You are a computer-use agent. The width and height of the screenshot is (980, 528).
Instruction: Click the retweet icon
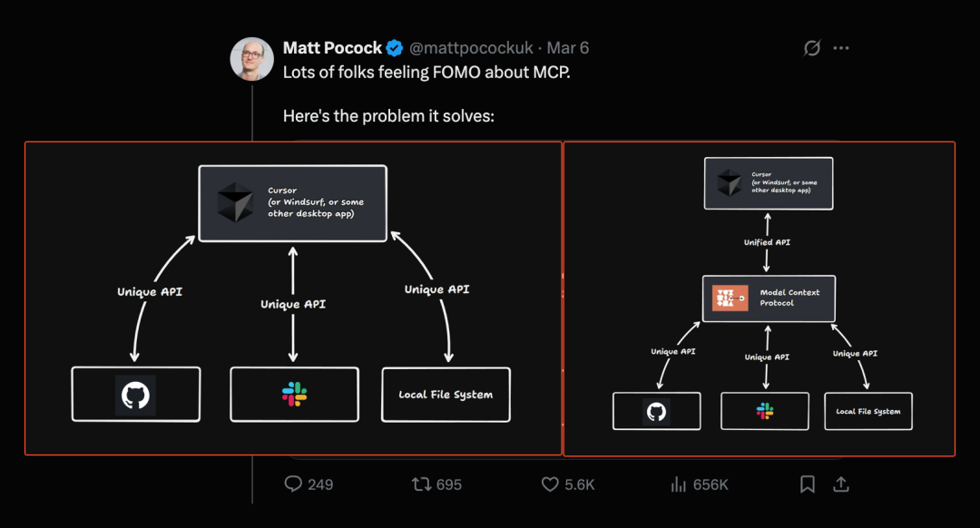tap(421, 484)
